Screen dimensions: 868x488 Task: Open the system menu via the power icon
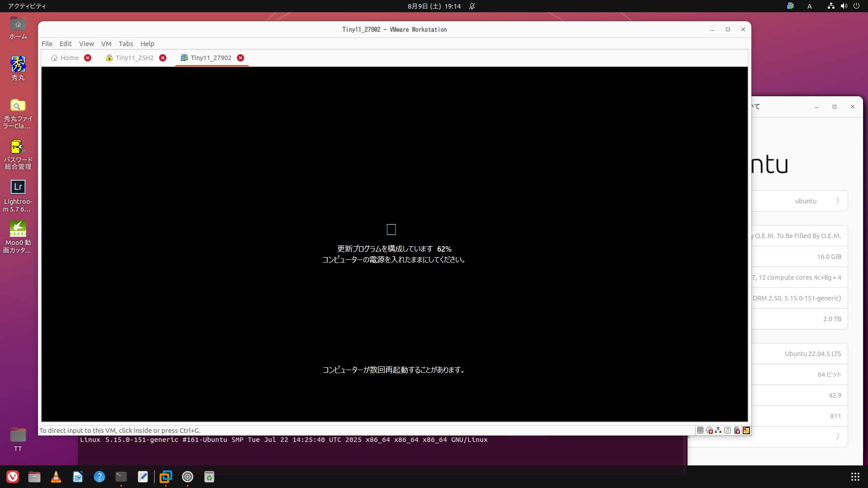[x=856, y=6]
